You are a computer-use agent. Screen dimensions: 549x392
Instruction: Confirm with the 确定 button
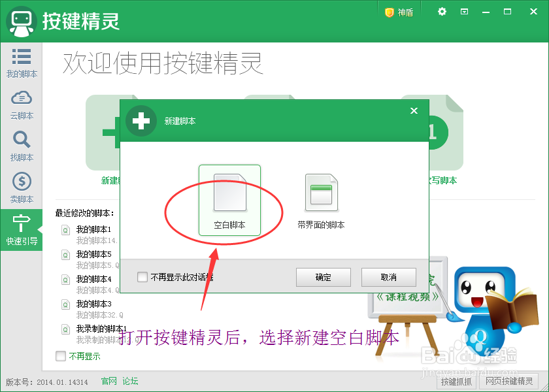[323, 277]
